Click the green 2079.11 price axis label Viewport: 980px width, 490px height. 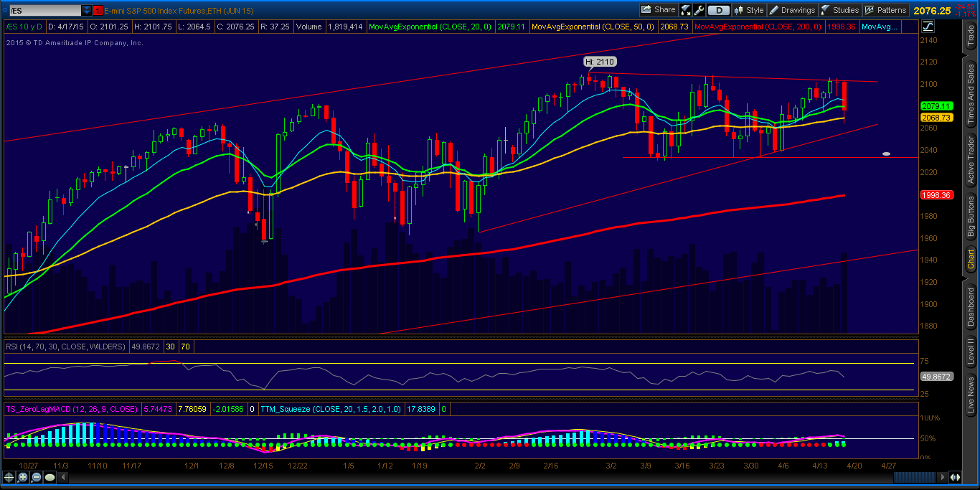click(x=937, y=106)
